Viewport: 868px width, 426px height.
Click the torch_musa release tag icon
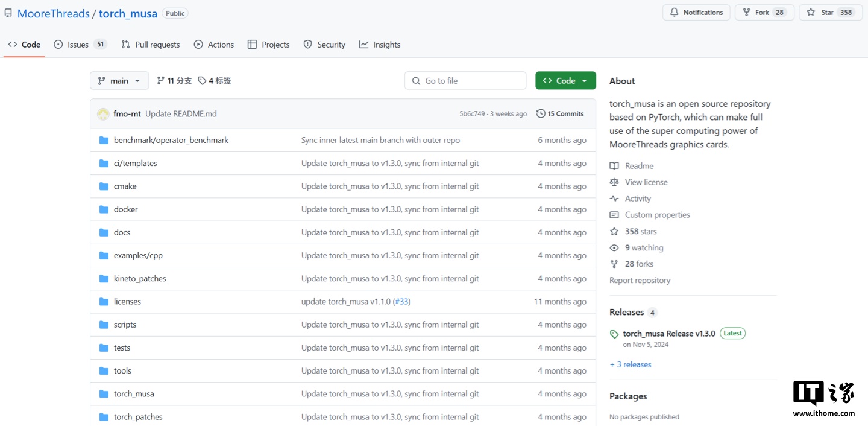pos(614,334)
